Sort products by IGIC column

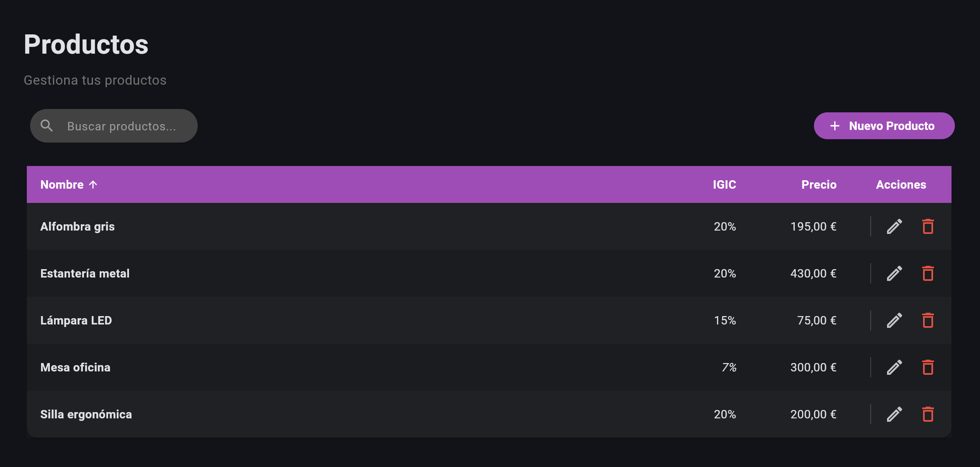coord(724,184)
